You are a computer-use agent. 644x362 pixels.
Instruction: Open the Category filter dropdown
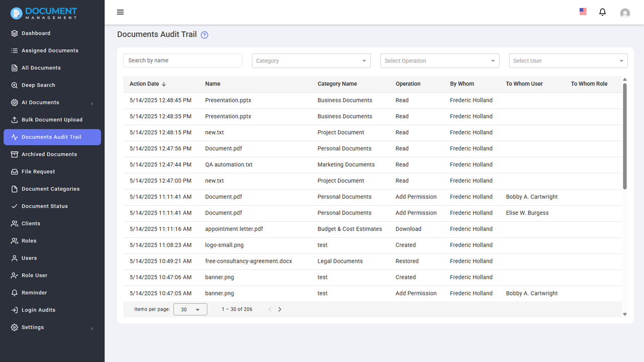click(x=311, y=60)
